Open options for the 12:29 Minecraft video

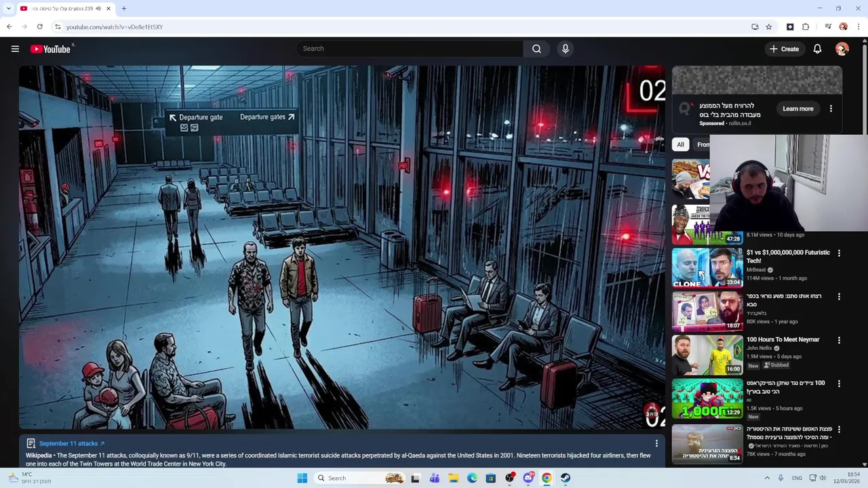839,384
